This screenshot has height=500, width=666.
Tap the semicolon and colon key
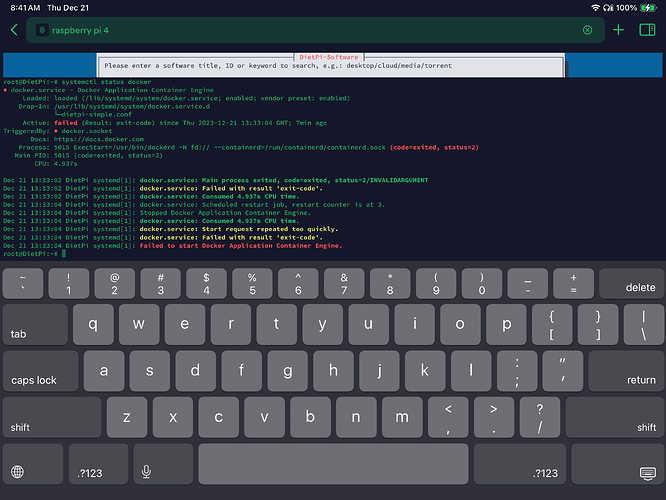point(516,371)
